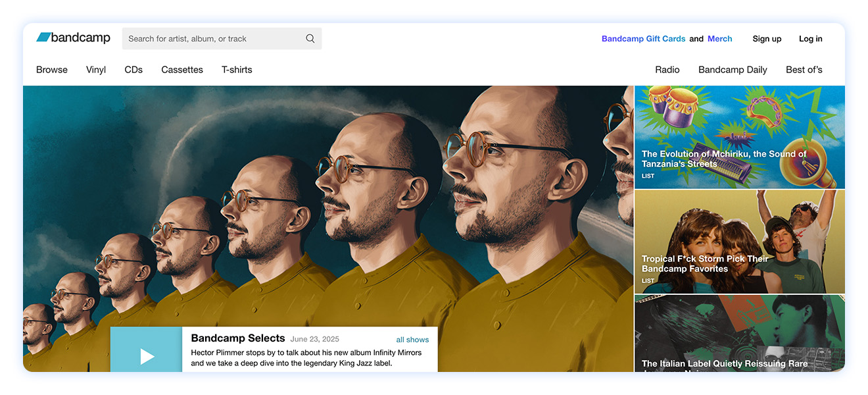Click Log in

810,39
